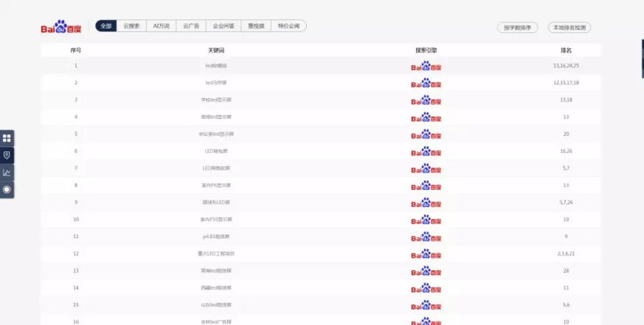This screenshot has width=644, height=325.
Task: Click the 按字数排序 sort button
Action: click(518, 27)
